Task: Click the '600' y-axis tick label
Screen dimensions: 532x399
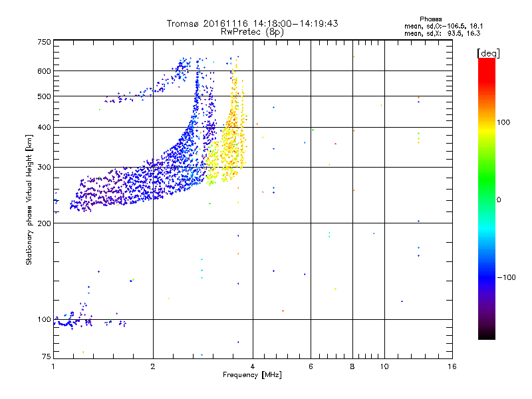Action: pyautogui.click(x=44, y=71)
